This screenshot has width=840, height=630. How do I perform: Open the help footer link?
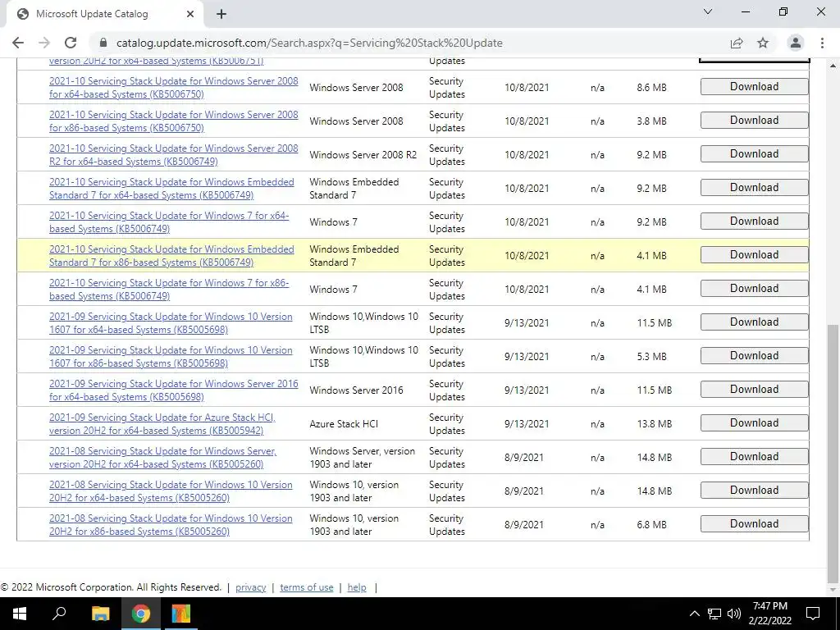pyautogui.click(x=357, y=587)
